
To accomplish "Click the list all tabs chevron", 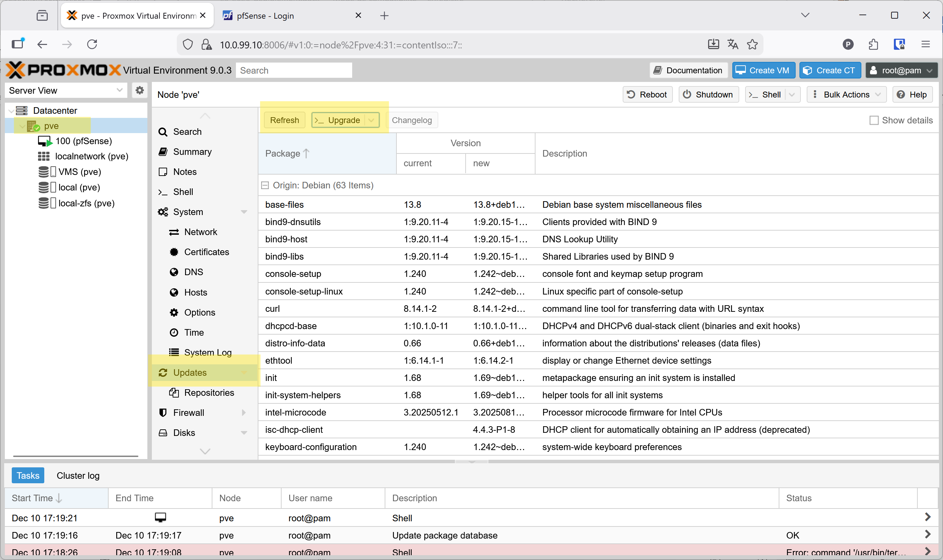I will (x=805, y=15).
